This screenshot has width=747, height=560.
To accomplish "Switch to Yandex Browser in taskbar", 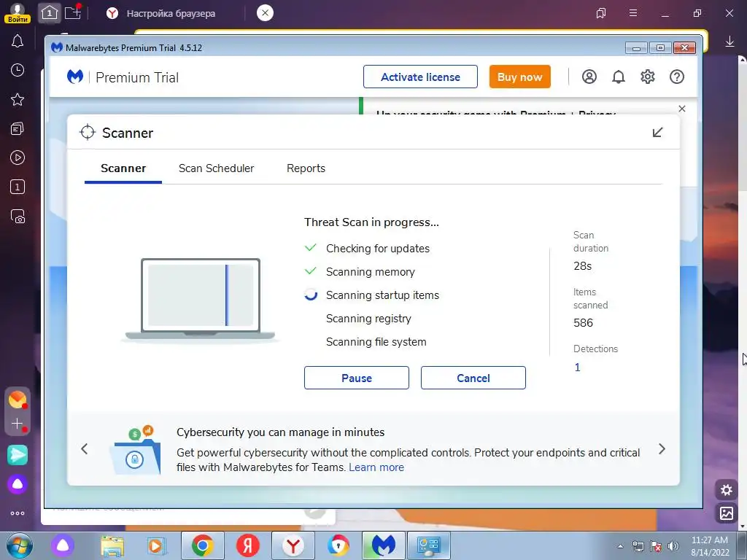I will point(293,545).
